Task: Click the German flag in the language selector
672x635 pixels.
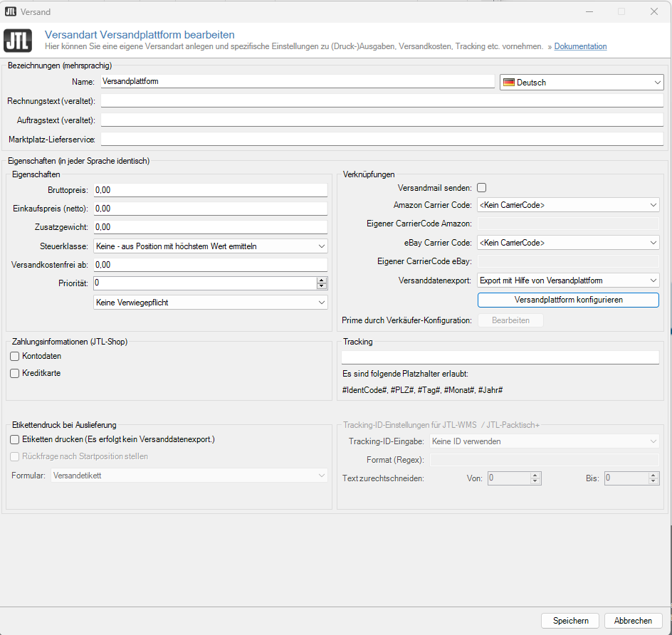Action: (x=510, y=82)
